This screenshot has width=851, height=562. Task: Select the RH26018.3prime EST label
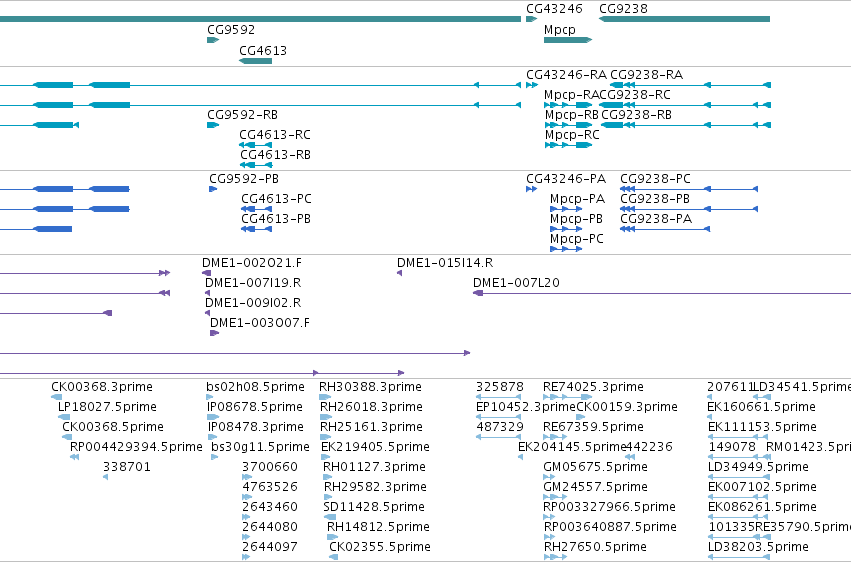coord(371,407)
